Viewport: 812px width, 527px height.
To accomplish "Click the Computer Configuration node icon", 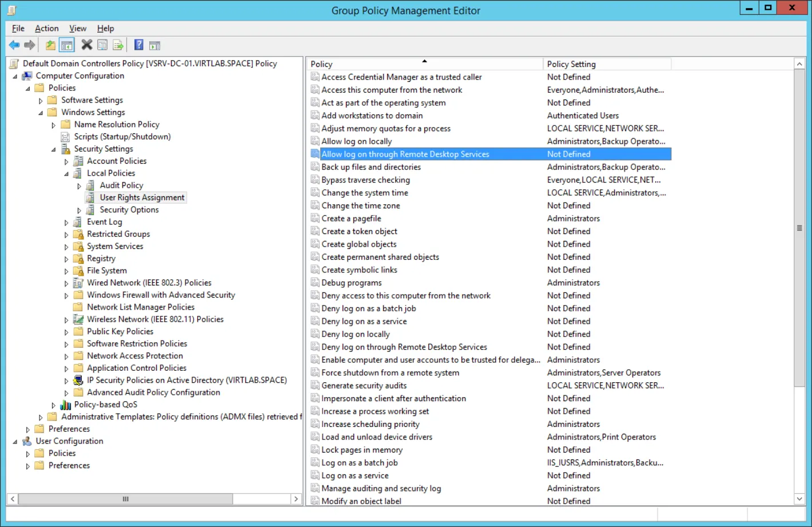I will coord(27,76).
